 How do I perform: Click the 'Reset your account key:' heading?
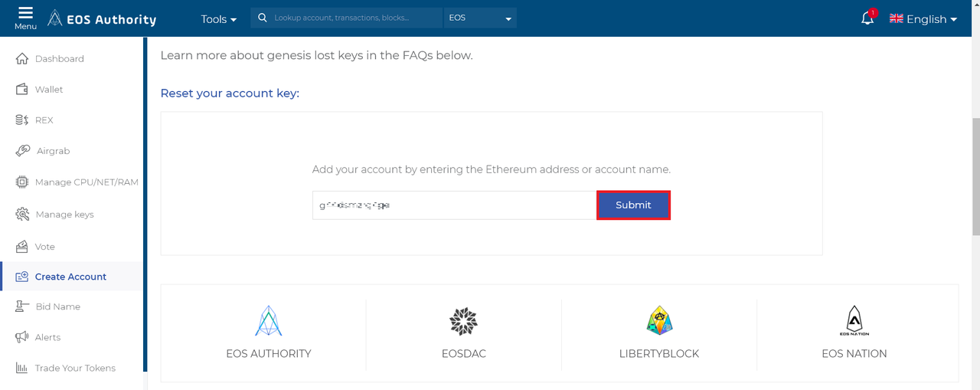pos(230,93)
